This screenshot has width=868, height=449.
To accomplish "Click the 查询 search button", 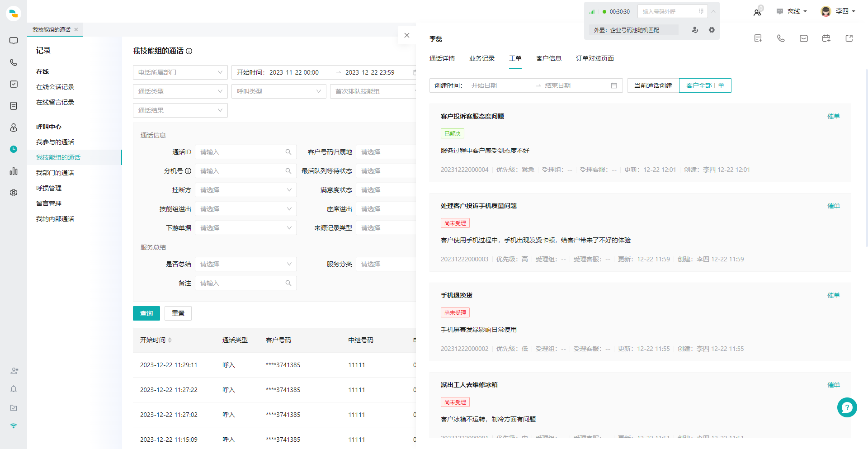I will [146, 313].
